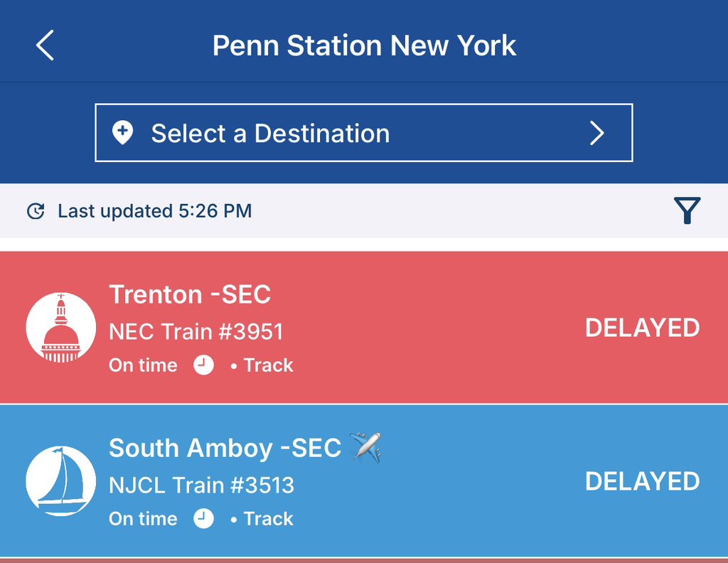Tap the South Amboy sailboat icon
Screen dimensions: 728x563
[61, 481]
